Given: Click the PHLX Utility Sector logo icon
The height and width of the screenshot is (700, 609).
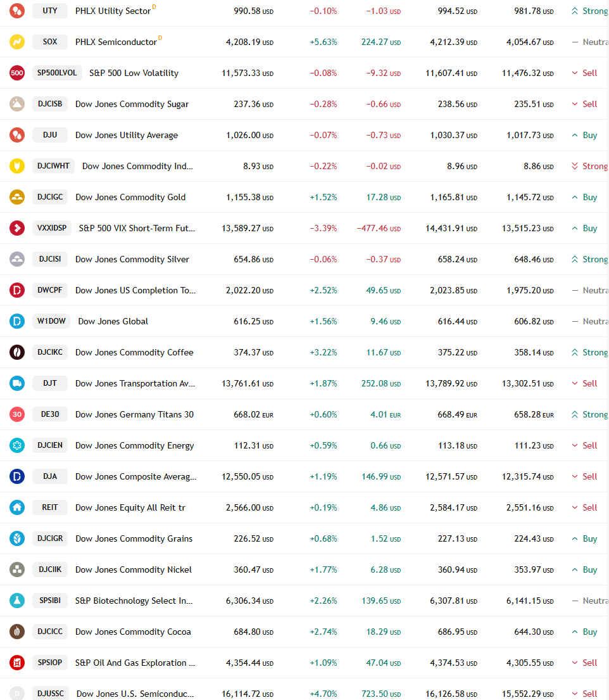Looking at the screenshot, I should [x=17, y=11].
